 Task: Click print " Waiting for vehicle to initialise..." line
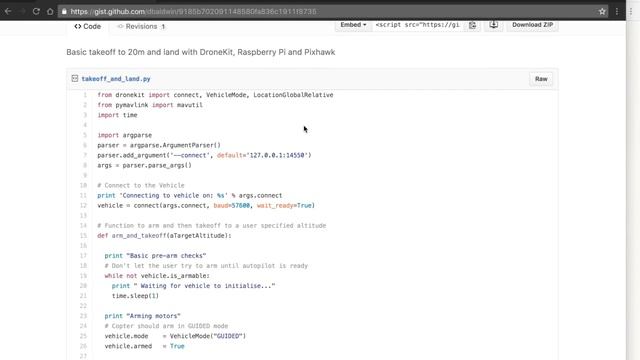coord(193,286)
